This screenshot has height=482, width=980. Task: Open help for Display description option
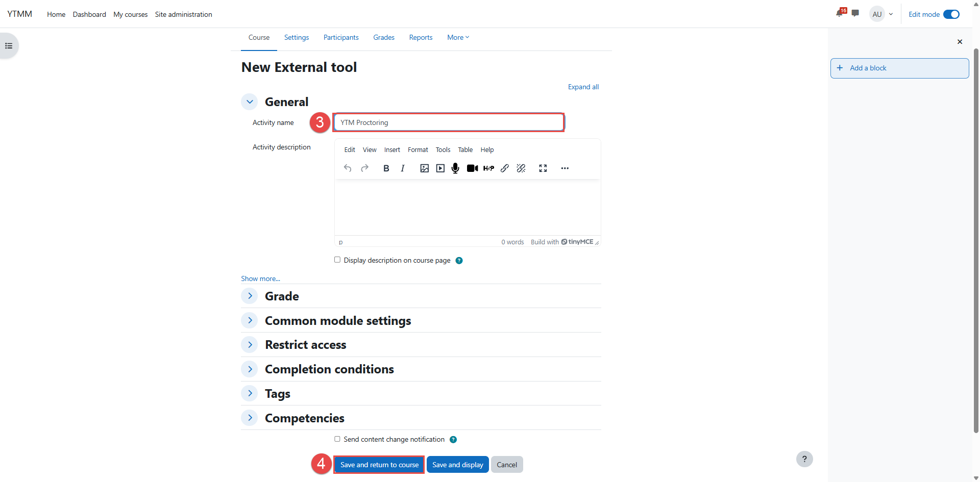(459, 261)
